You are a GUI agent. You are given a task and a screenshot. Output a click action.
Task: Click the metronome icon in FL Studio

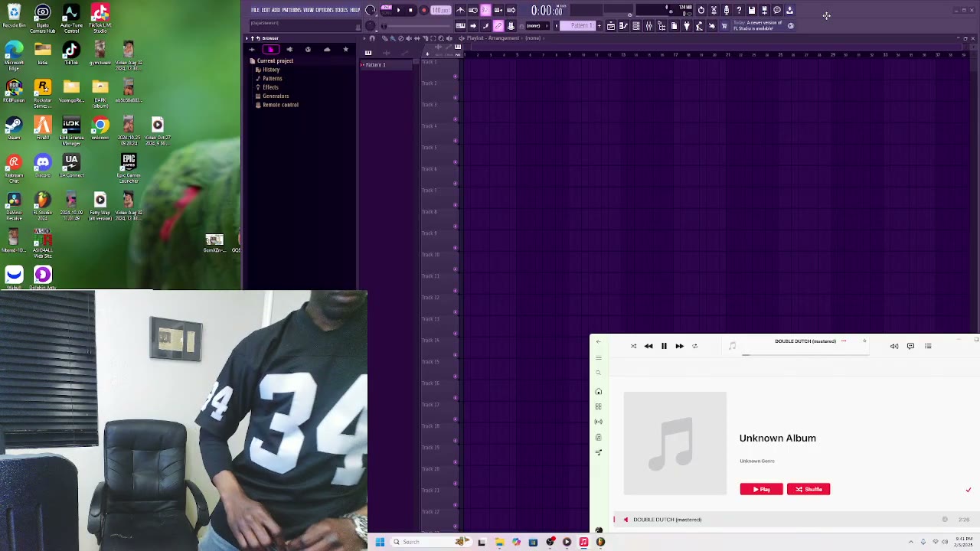[x=460, y=11]
